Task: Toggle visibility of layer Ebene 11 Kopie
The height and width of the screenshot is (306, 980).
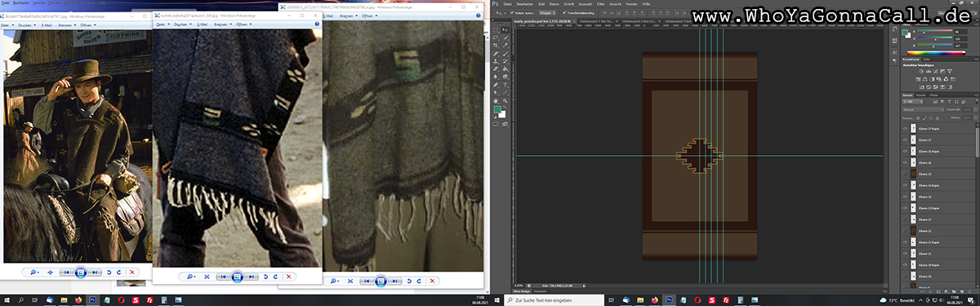Action: pyautogui.click(x=905, y=242)
